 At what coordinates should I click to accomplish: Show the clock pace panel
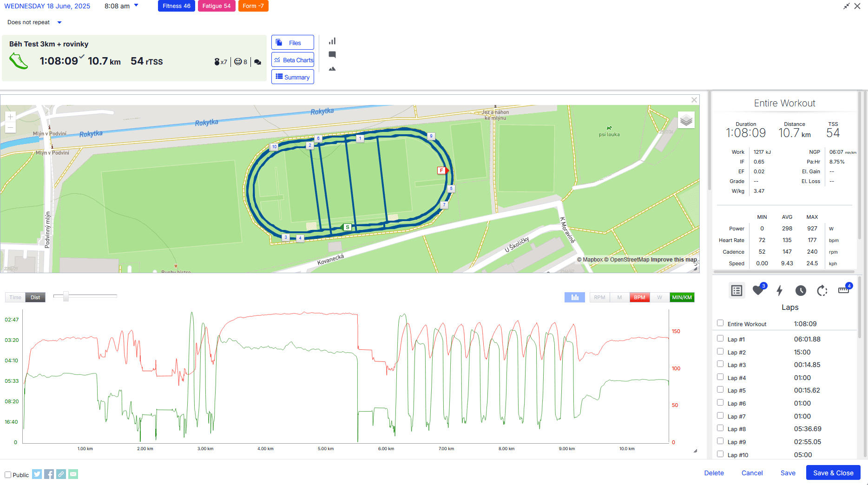[801, 291]
